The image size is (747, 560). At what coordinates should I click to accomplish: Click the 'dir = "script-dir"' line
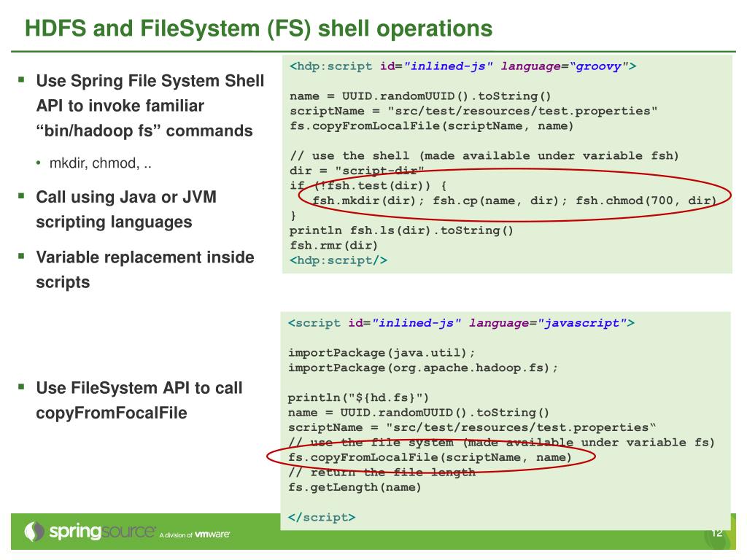[357, 171]
